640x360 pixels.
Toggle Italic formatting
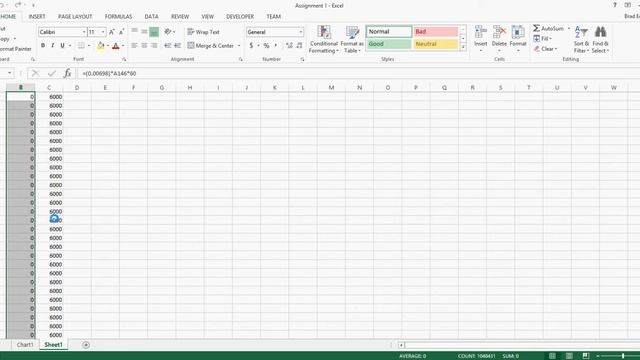[x=53, y=46]
